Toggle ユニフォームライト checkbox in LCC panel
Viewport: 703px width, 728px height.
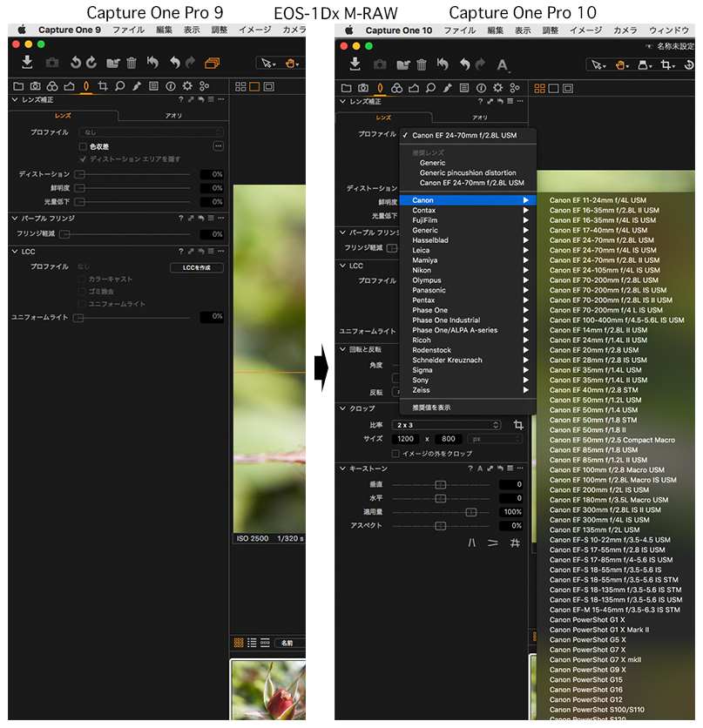coord(82,304)
